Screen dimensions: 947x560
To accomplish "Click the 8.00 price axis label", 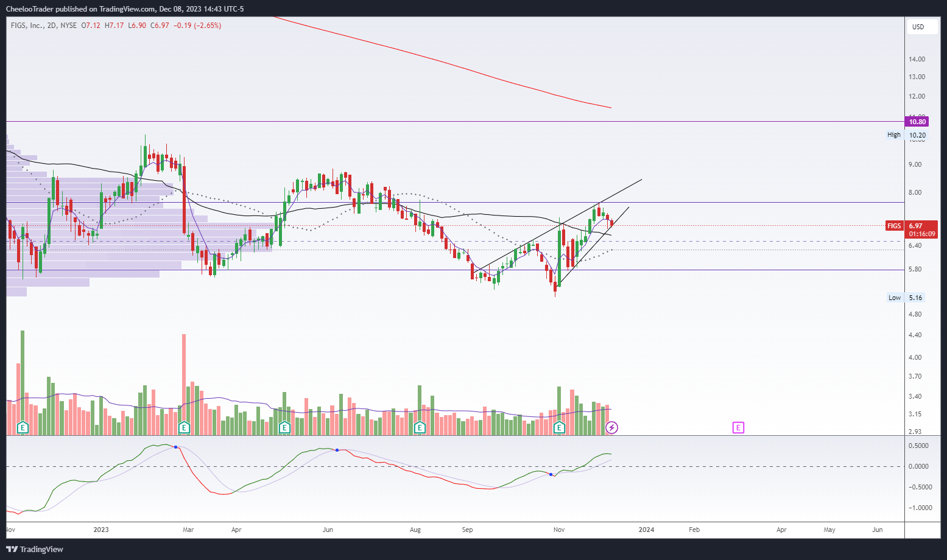I will (915, 192).
